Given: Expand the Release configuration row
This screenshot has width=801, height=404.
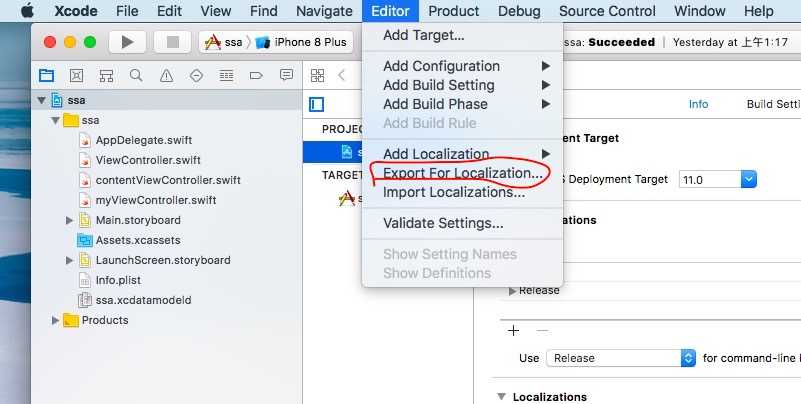Looking at the screenshot, I should coord(512,291).
